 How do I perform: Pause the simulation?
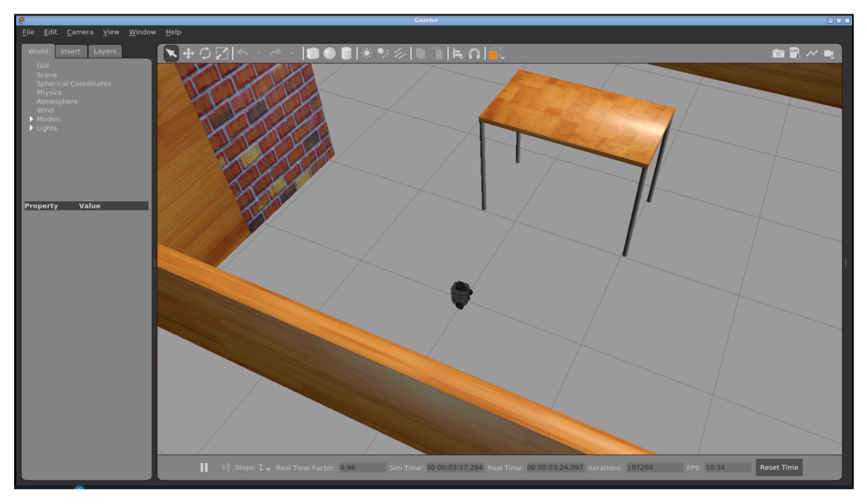204,468
